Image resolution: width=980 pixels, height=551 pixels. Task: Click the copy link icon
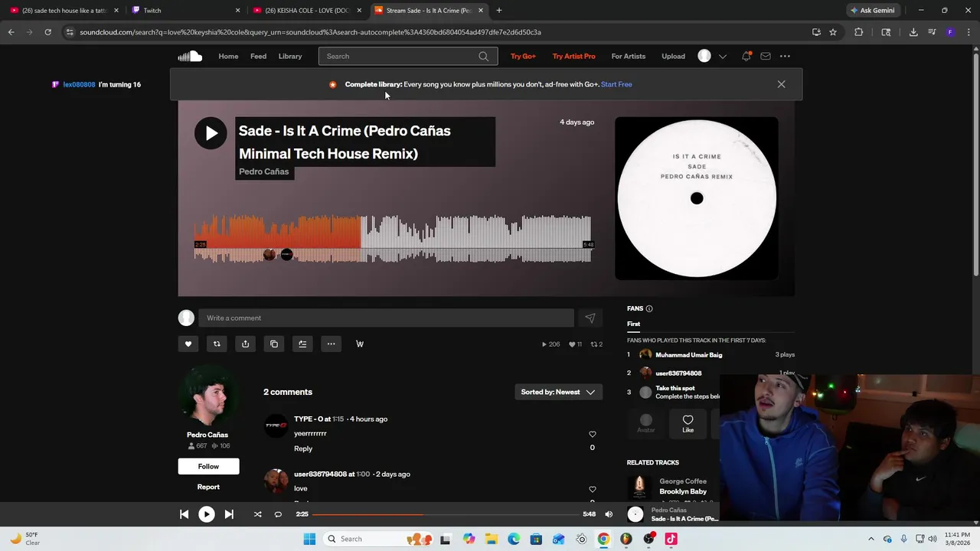[274, 344]
